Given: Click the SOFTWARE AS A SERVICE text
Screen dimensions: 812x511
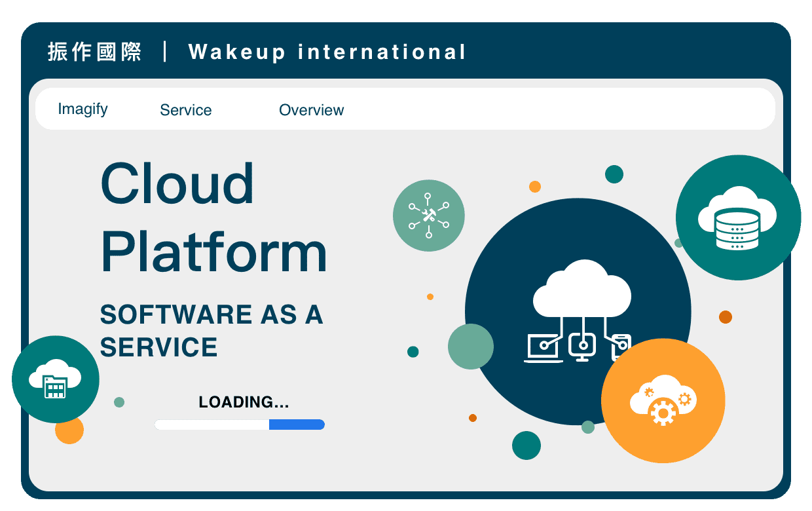Looking at the screenshot, I should (x=212, y=331).
